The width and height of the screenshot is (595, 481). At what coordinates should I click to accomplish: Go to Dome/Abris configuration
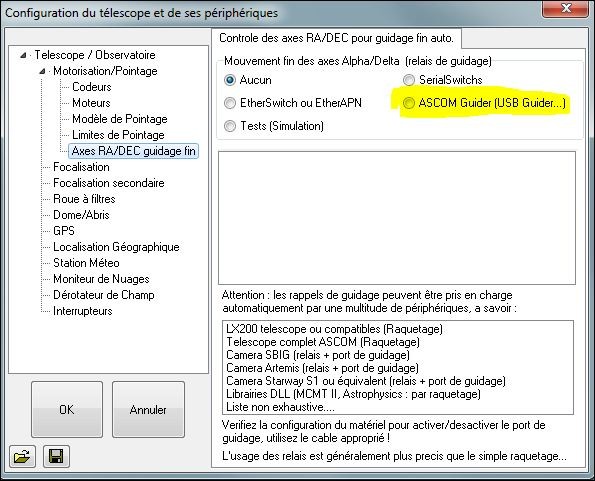(81, 215)
